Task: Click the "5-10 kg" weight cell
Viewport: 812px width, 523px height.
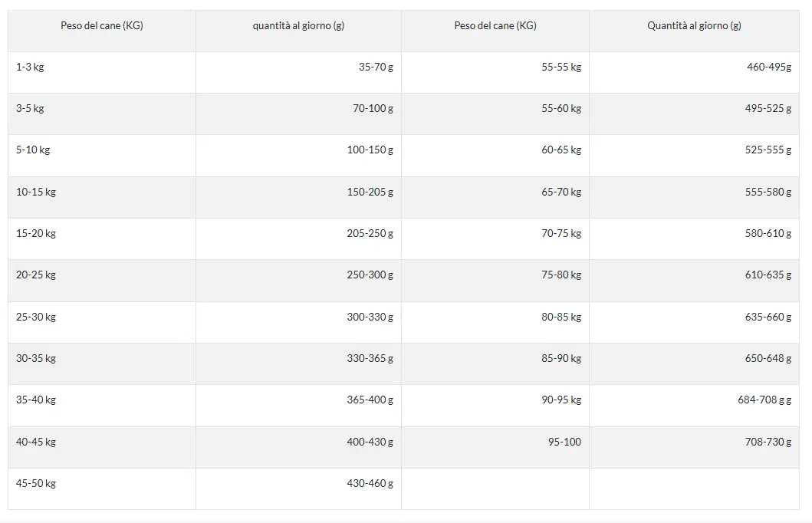Action: coord(33,150)
